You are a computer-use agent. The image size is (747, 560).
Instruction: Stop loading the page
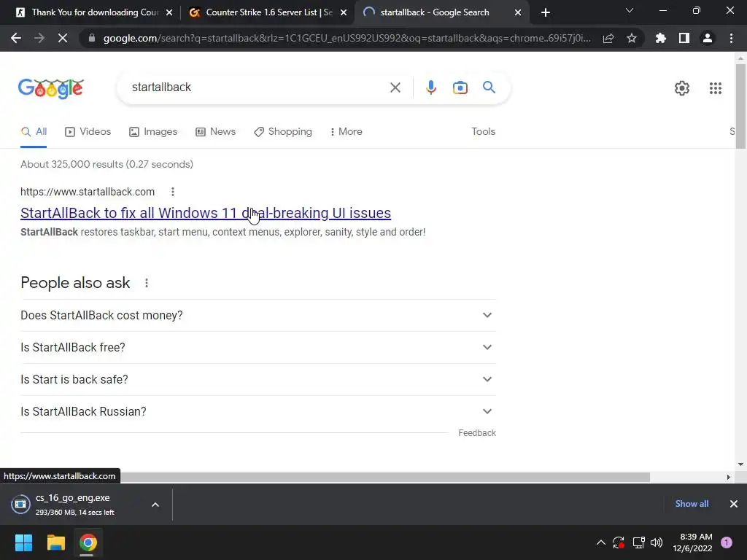[x=63, y=38]
